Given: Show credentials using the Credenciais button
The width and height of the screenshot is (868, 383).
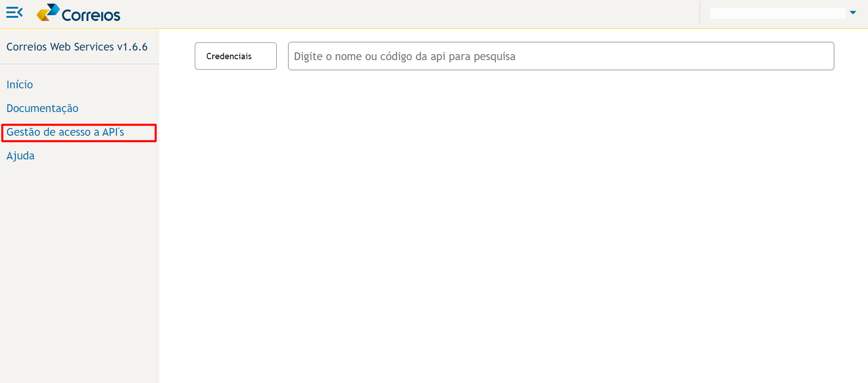Looking at the screenshot, I should coord(236,56).
